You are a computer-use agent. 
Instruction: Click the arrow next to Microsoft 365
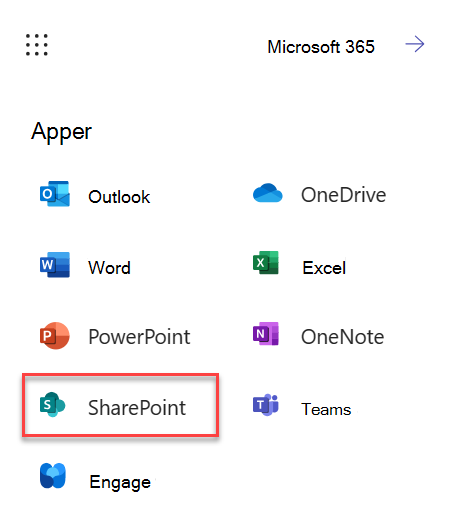pyautogui.click(x=415, y=44)
